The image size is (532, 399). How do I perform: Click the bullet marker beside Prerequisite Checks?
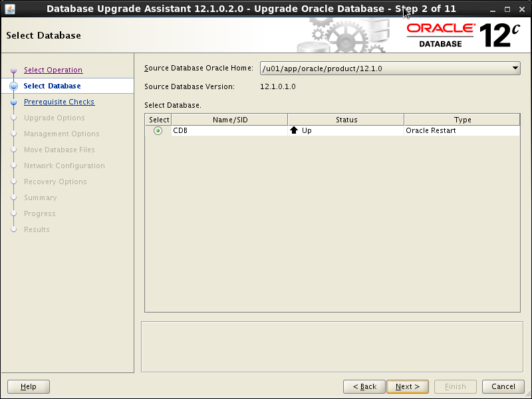[14, 101]
